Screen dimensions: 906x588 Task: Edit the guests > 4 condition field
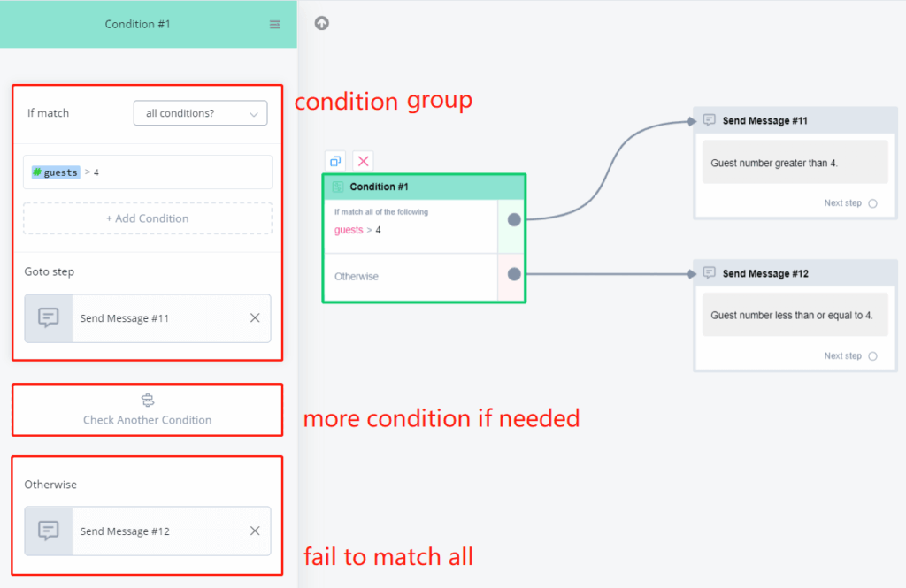pos(148,172)
